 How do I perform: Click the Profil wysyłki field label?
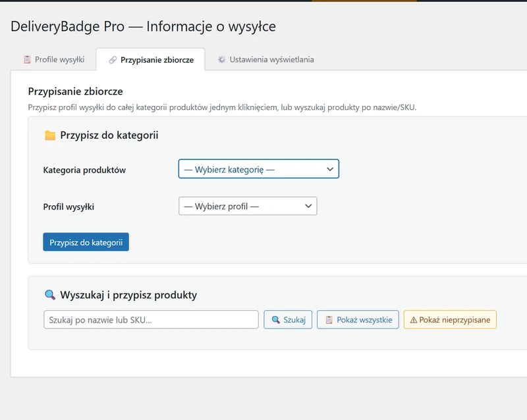tap(69, 207)
